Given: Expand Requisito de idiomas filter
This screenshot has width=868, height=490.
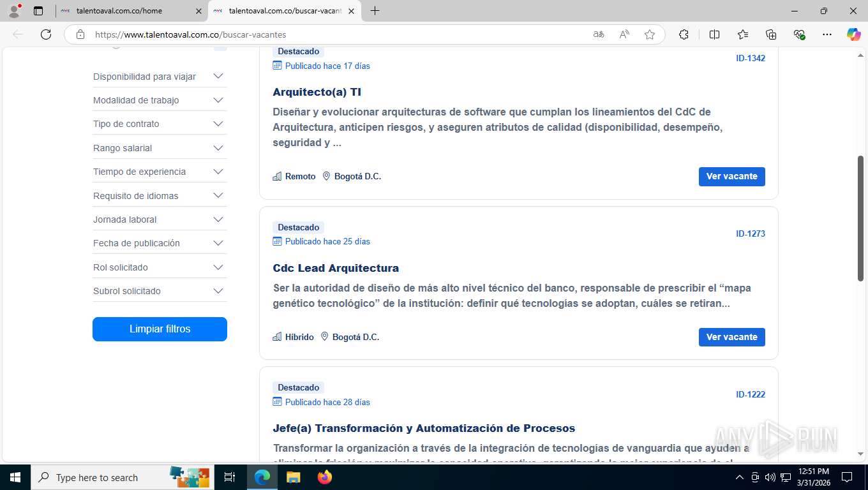Looking at the screenshot, I should tap(160, 196).
